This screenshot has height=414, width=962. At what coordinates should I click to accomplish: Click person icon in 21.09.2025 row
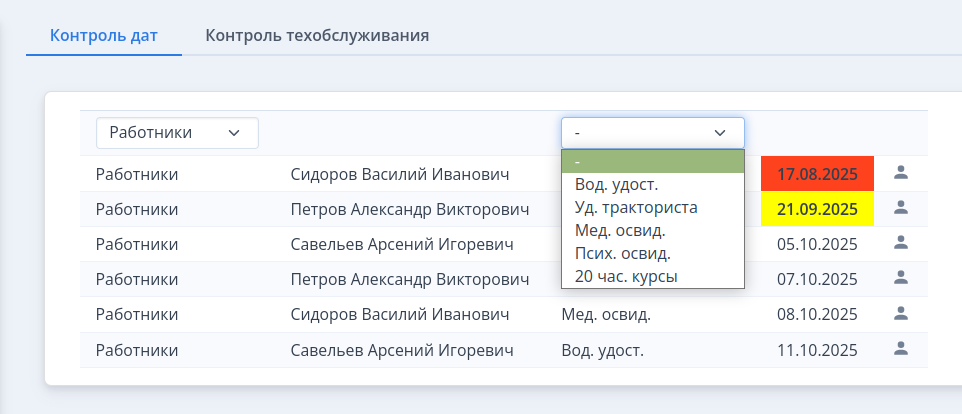pos(900,208)
